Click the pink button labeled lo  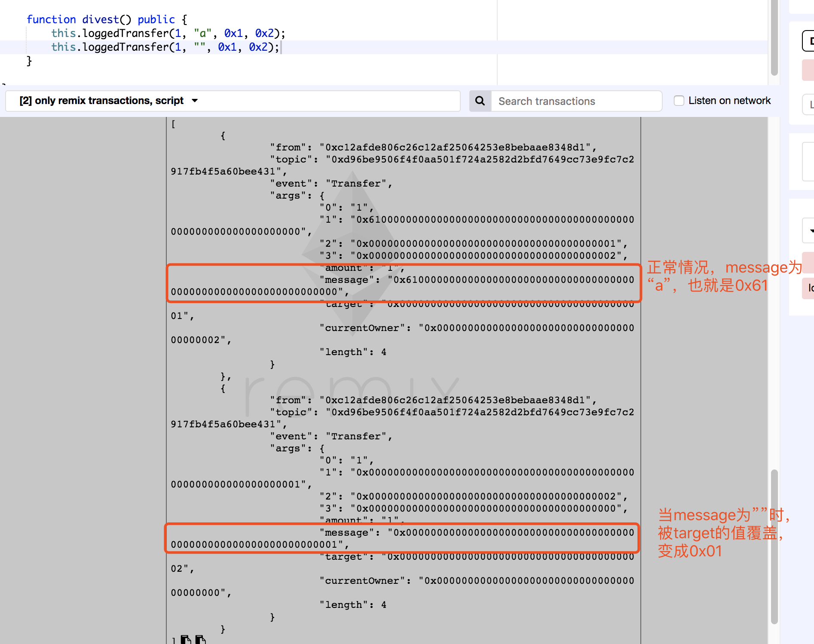point(808,288)
